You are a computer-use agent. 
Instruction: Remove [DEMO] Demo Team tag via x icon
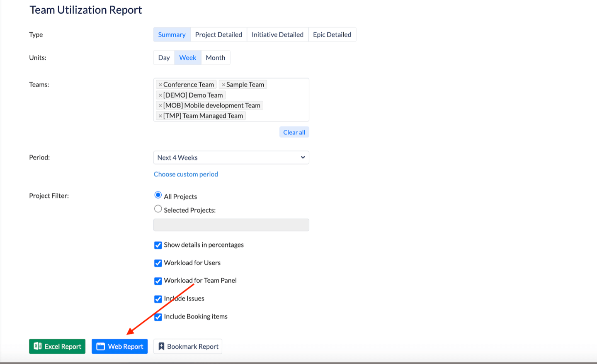click(160, 95)
